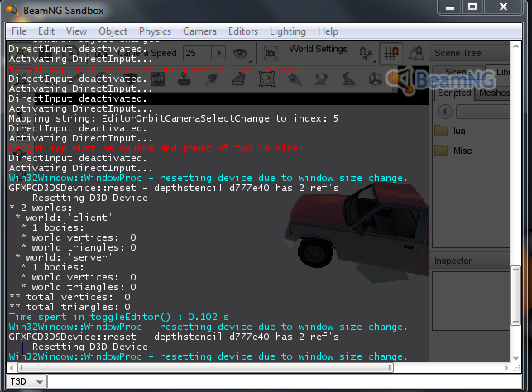Select the highlighted 'DirectInput deactivated.' console line
The height and width of the screenshot is (392, 532).
coord(78,98)
